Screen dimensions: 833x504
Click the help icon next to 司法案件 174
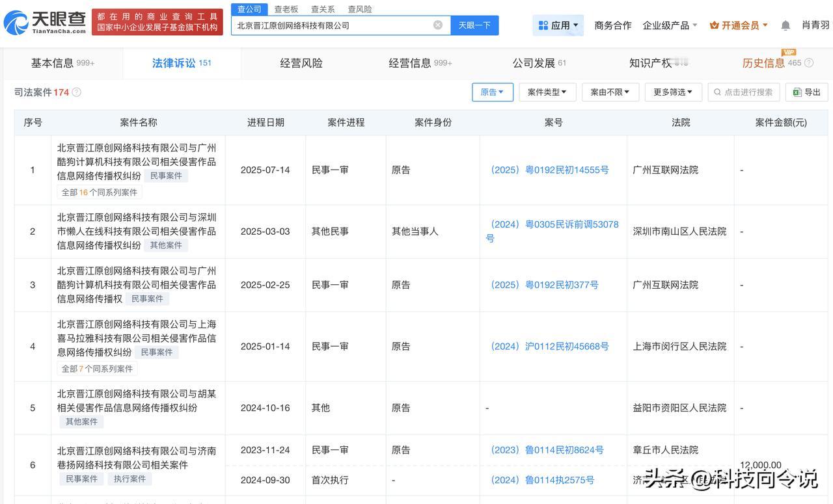pyautogui.click(x=77, y=92)
